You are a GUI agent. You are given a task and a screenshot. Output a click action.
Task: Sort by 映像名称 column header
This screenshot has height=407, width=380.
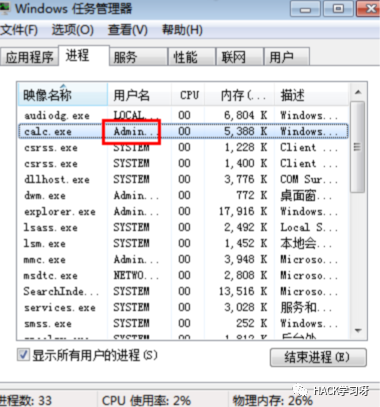pyautogui.click(x=62, y=95)
